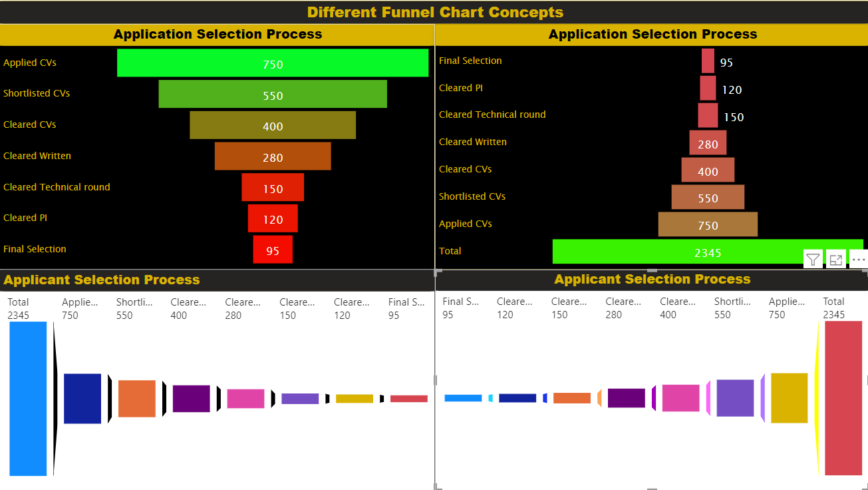Click the 'Different Funnel Chart Concepts' title
The image size is (868, 490).
[x=435, y=12]
